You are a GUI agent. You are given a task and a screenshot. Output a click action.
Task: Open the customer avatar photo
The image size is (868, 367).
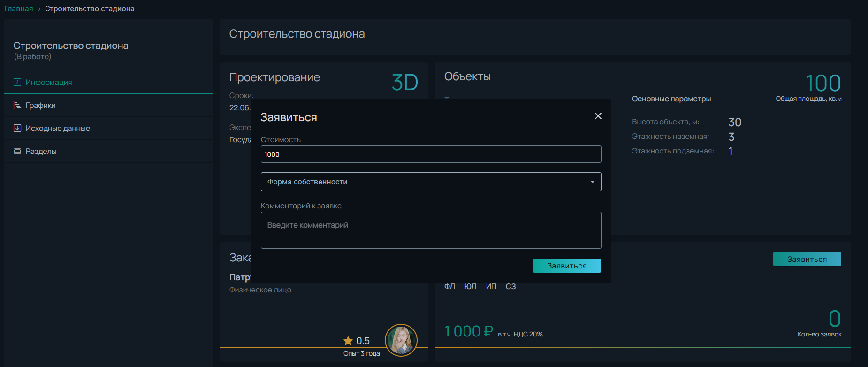pyautogui.click(x=401, y=340)
